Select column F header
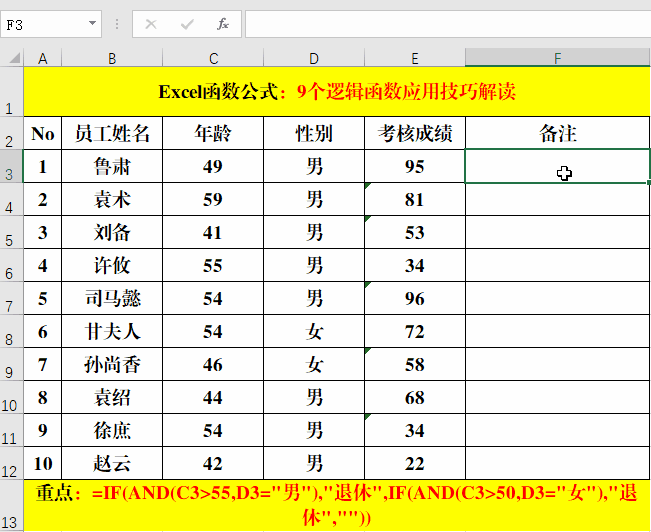This screenshot has width=651, height=532. [x=558, y=58]
